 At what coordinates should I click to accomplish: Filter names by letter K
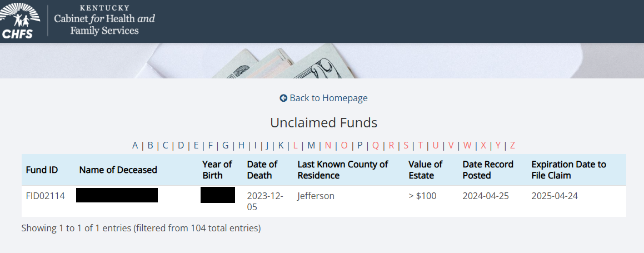point(281,145)
